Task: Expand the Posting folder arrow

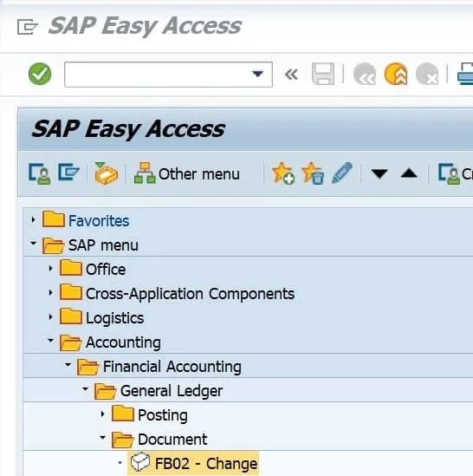Action: tap(102, 414)
